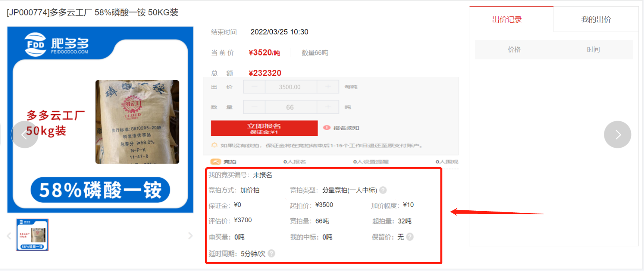This screenshot has height=271, width=644.
Task: Open the 报名须知 notice link
Action: point(346,128)
